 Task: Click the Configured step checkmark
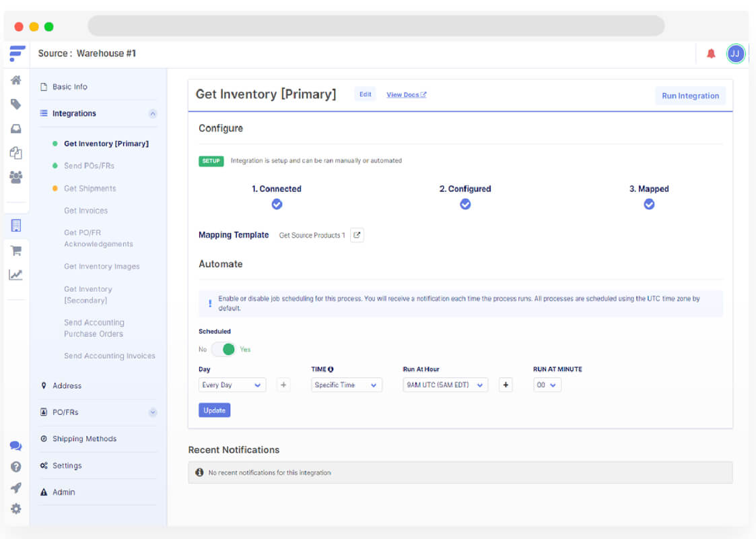click(465, 204)
